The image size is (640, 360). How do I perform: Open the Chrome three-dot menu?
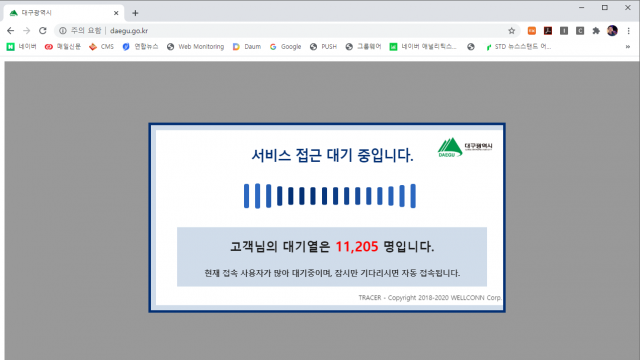[x=629, y=31]
